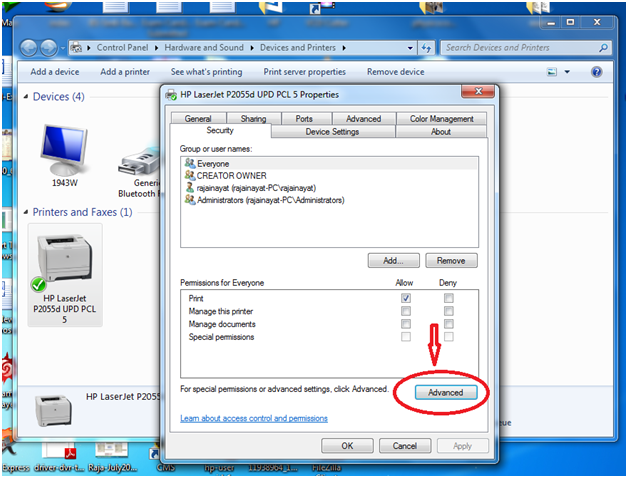Click printer thumbnail in details pane
This screenshot has height=478, width=628.
54,411
